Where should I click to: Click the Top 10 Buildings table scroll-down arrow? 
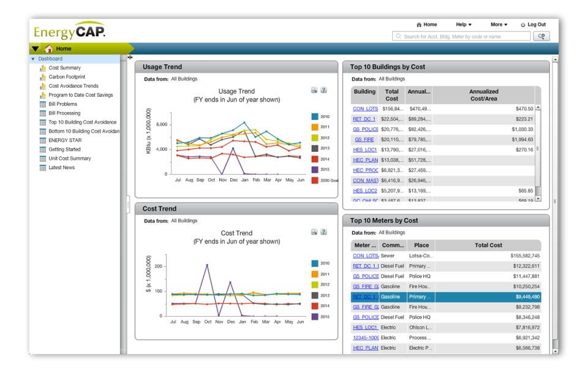pos(538,198)
